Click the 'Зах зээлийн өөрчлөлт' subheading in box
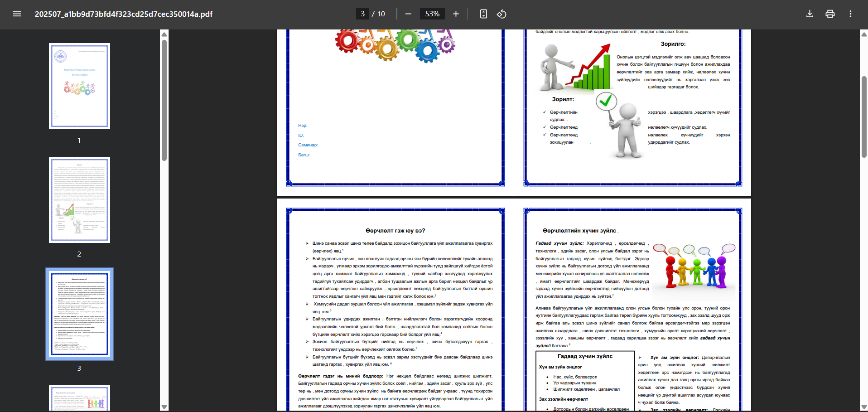 [x=563, y=399]
